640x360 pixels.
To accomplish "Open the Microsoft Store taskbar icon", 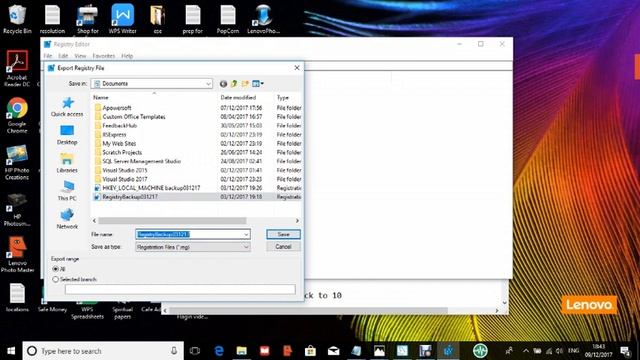I will 310,351.
